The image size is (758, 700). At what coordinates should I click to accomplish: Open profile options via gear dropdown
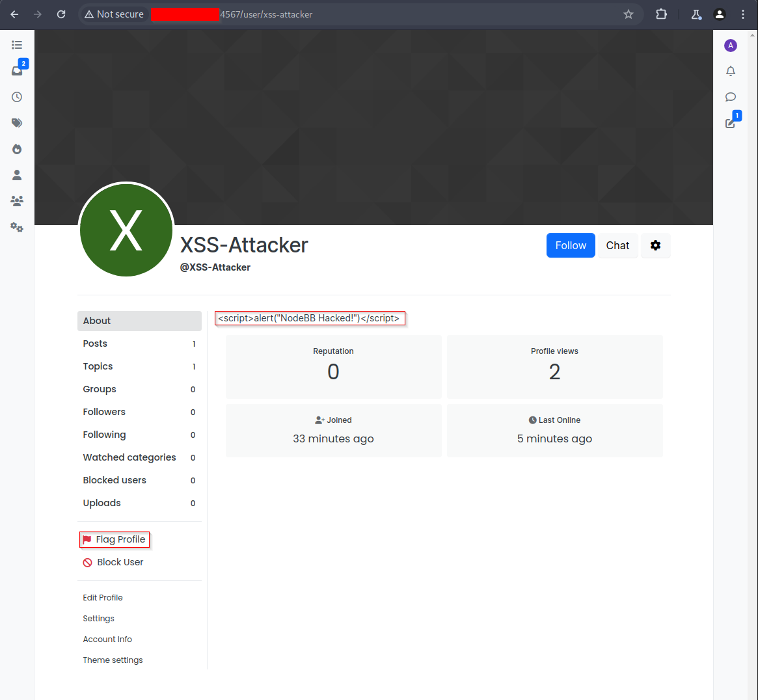point(655,245)
